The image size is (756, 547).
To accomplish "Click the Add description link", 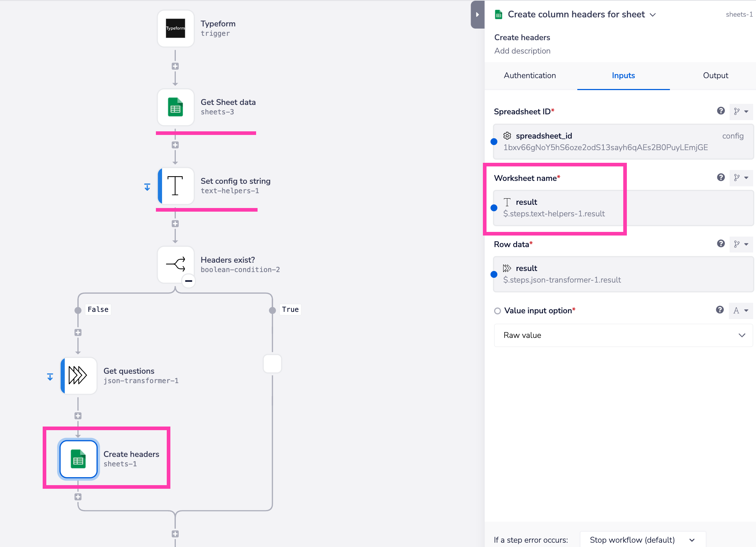I will [522, 51].
